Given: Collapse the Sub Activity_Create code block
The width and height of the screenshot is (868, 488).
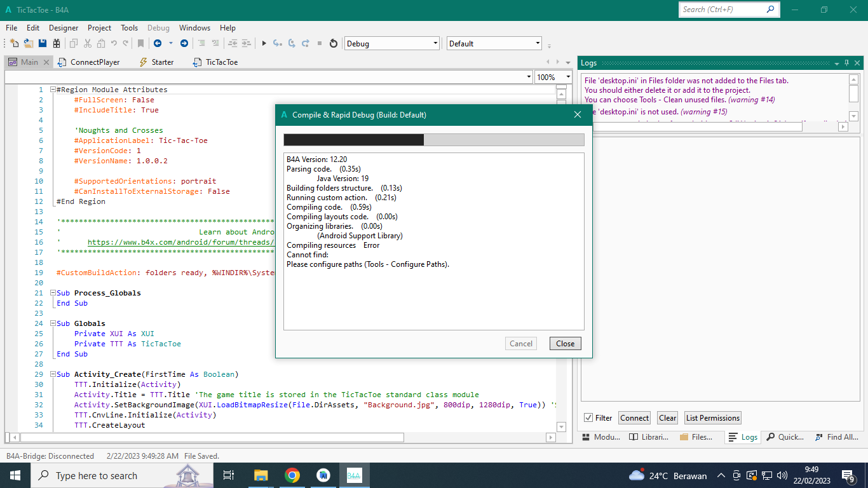Looking at the screenshot, I should [x=53, y=374].
